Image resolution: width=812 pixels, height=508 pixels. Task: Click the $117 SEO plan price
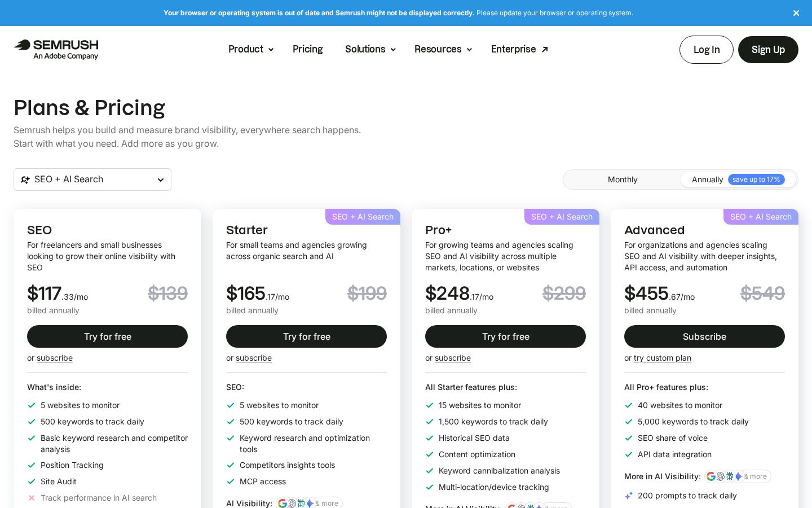(x=58, y=294)
